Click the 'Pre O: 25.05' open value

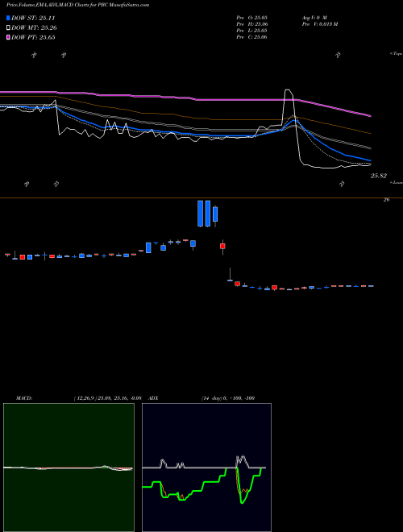click(251, 17)
